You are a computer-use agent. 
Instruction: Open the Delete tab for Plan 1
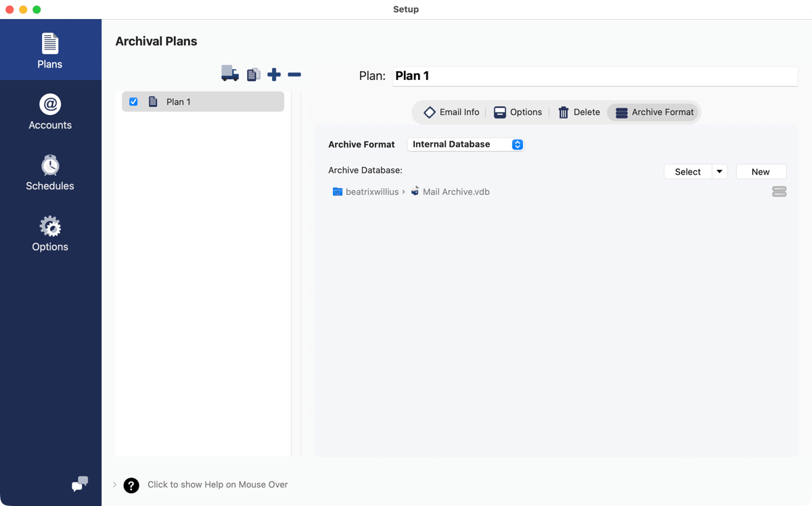point(579,112)
